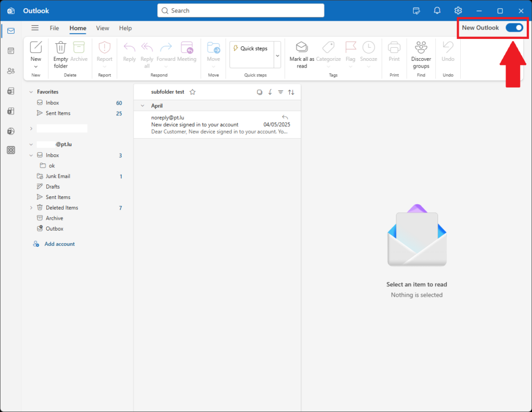Click inside the Search field
Viewport: 532px width, 412px height.
pyautogui.click(x=241, y=10)
